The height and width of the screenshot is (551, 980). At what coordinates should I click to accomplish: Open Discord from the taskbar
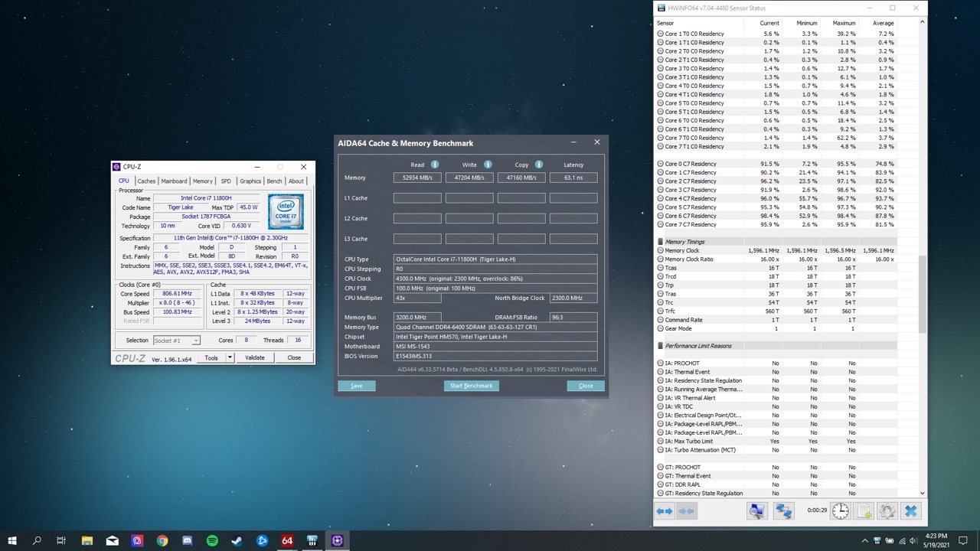tap(188, 540)
